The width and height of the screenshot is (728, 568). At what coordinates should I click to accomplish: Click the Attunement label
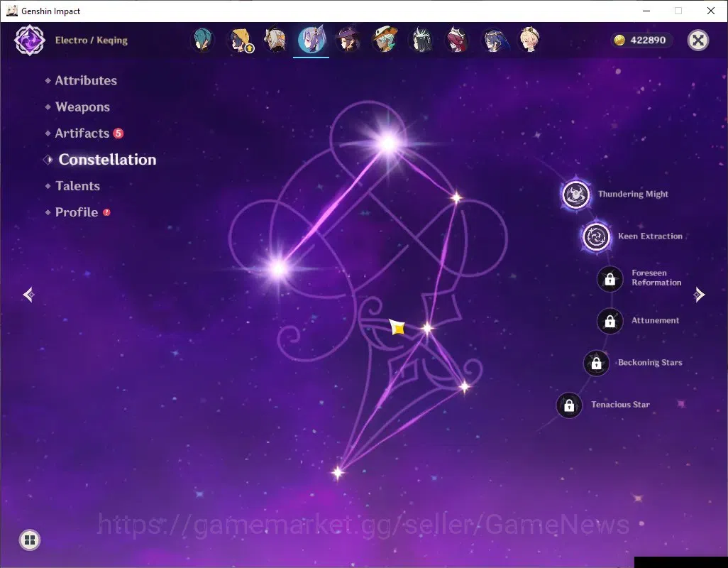pos(655,320)
